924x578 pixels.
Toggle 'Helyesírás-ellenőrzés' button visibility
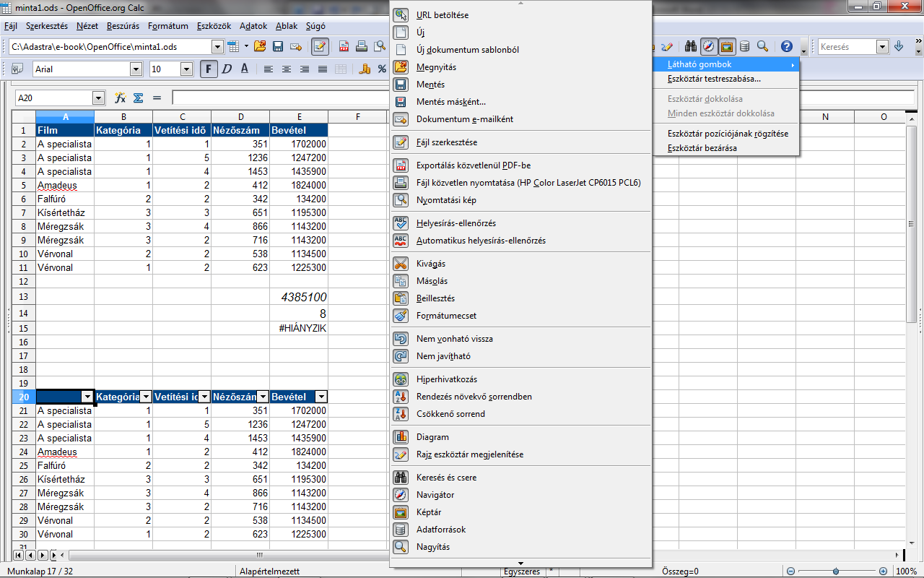(x=520, y=223)
